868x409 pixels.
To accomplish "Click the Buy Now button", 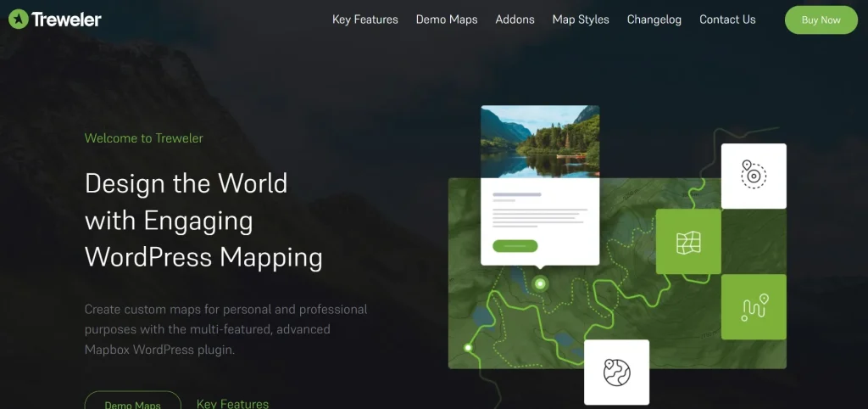I will click(x=821, y=20).
